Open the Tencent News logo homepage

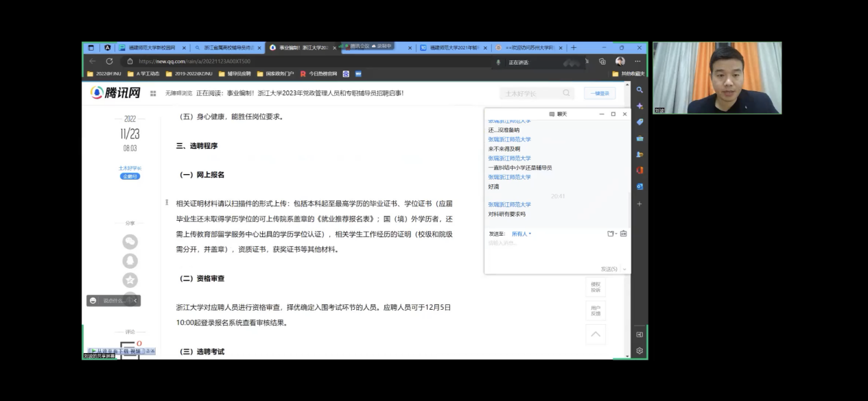[x=116, y=93]
